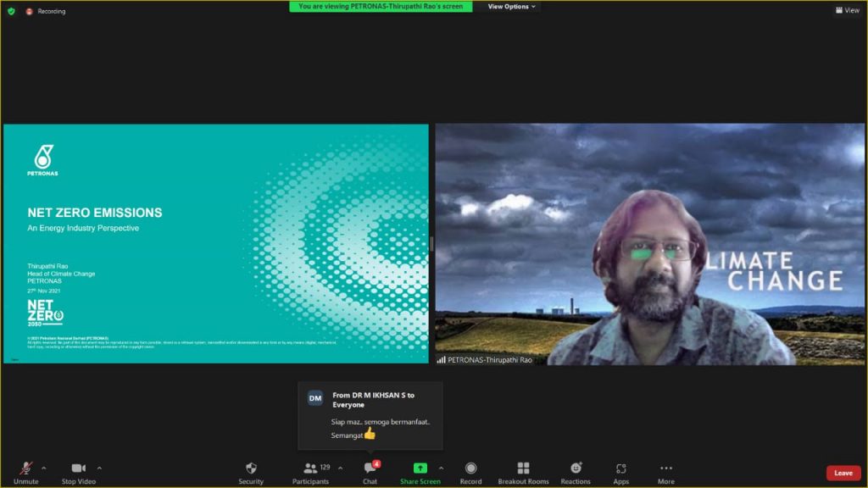Click the 'NET ZERO EMISSIONS' slide title
The height and width of the screenshot is (488, 868).
[95, 213]
